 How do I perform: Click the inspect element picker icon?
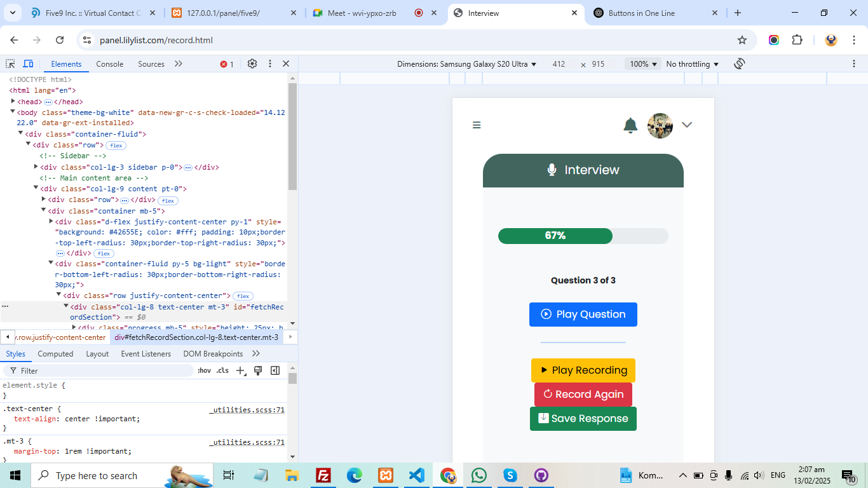click(x=10, y=64)
